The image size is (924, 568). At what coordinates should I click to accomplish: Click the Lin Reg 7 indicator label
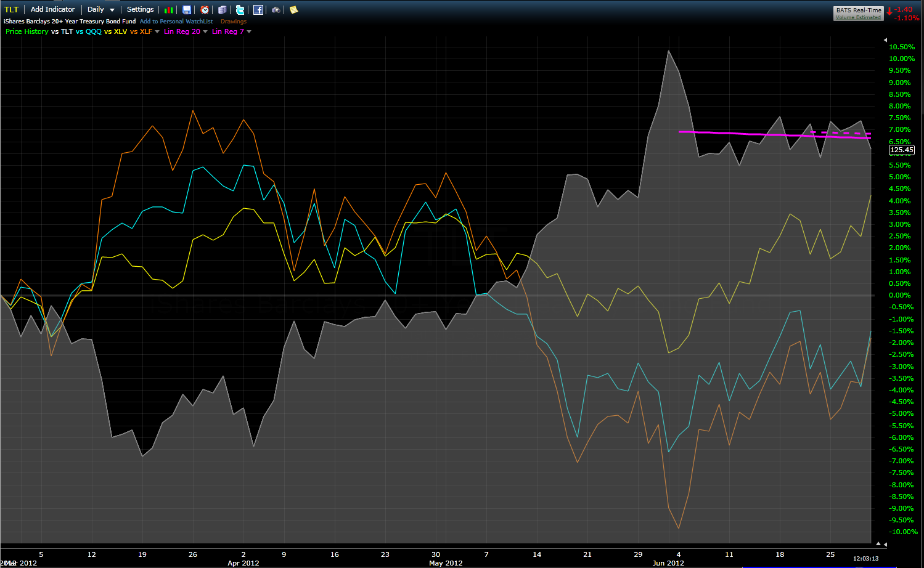(x=228, y=31)
